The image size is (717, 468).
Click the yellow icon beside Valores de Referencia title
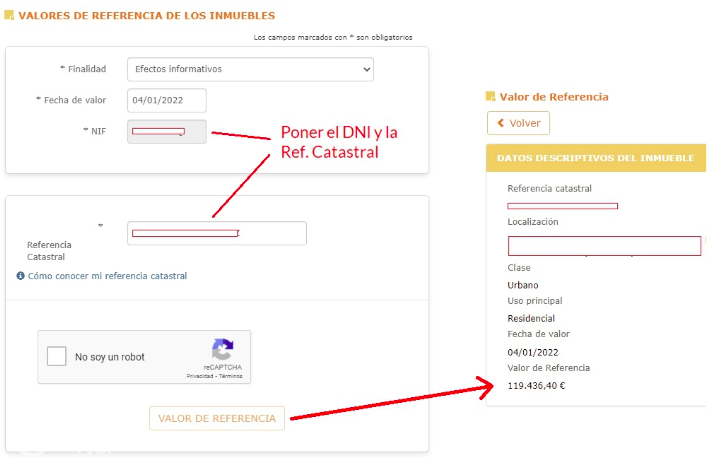pyautogui.click(x=9, y=15)
